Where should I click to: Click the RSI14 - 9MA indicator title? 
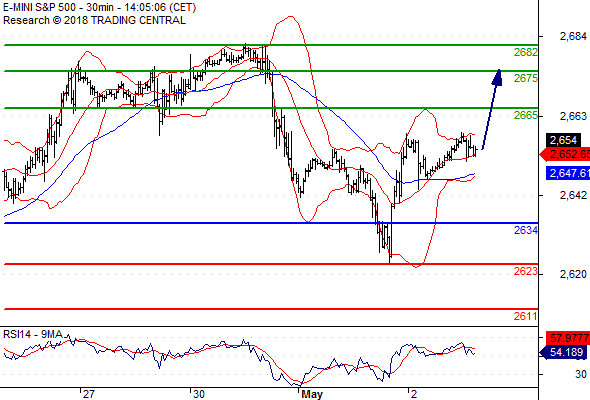(33, 334)
